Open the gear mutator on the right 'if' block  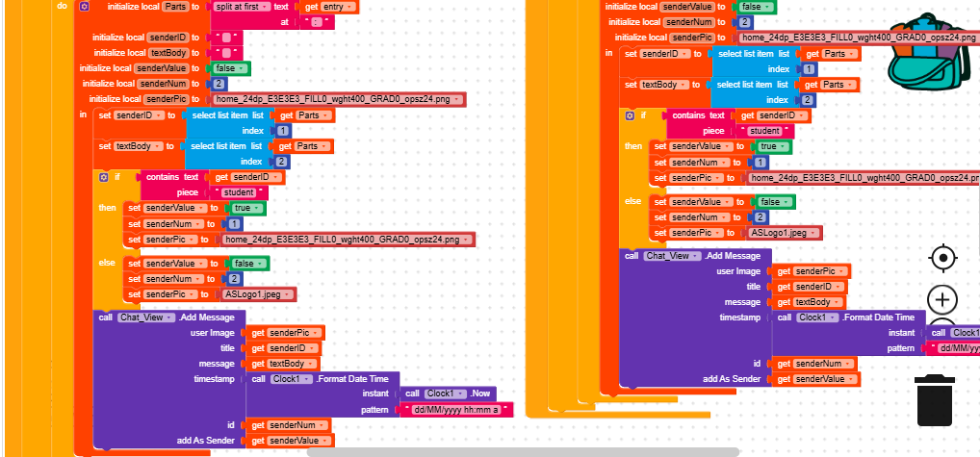630,115
